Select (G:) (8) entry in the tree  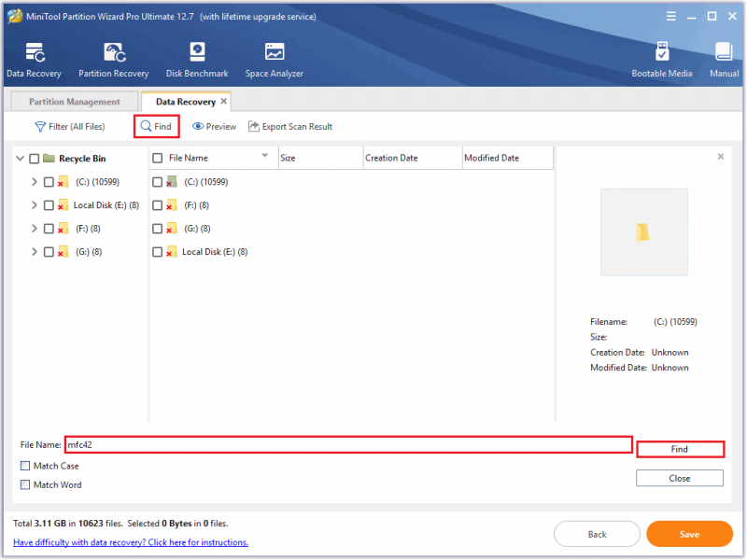coord(89,252)
